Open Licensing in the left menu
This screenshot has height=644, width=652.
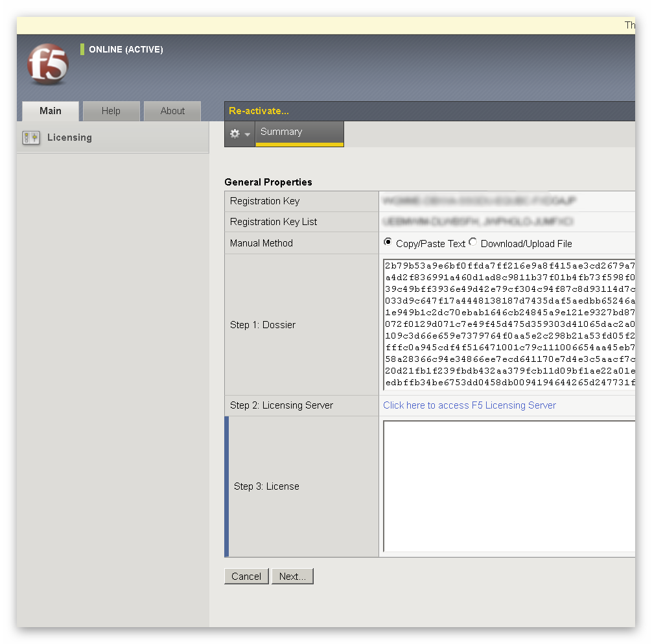point(112,137)
